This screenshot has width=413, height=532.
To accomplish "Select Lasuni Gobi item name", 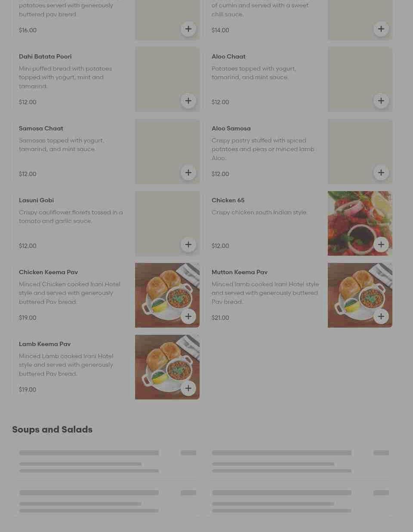I will click(36, 200).
